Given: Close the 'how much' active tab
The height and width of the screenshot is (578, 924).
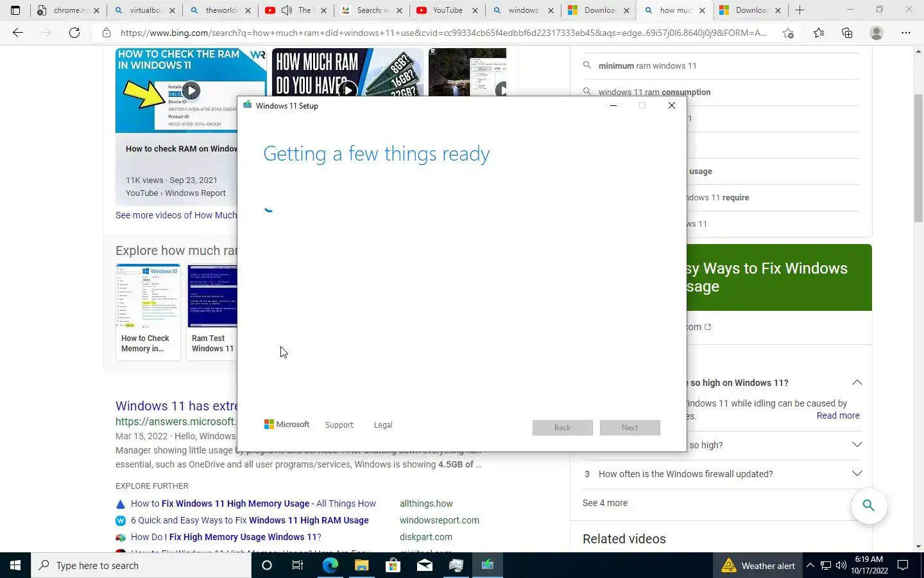Looking at the screenshot, I should (702, 10).
